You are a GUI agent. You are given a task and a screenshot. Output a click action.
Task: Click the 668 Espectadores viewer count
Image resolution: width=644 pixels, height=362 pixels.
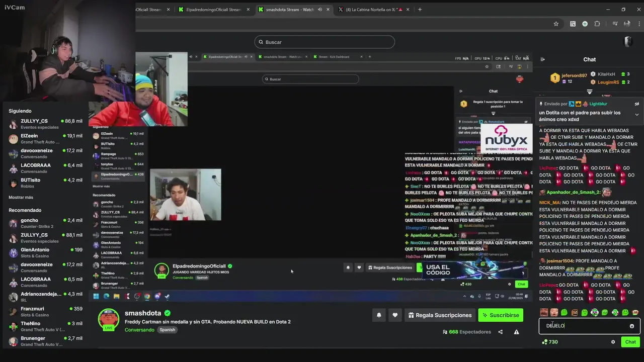tap(466, 332)
